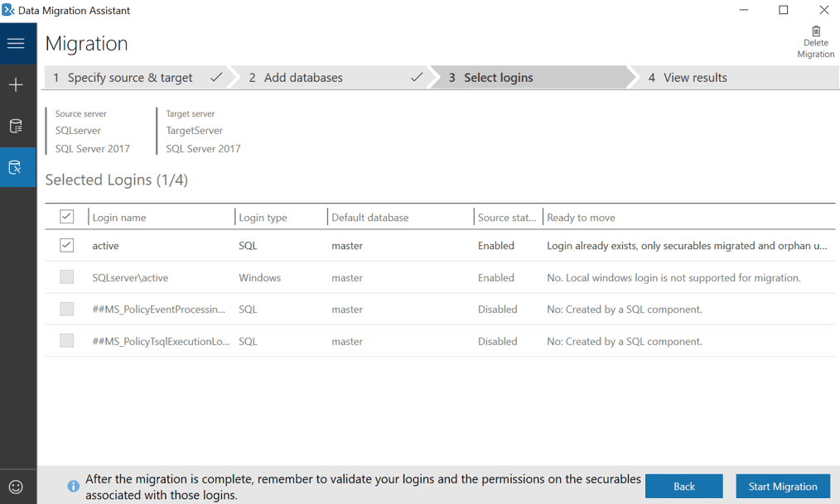Go to step 2 Add databases
840x504 pixels.
[x=332, y=78]
